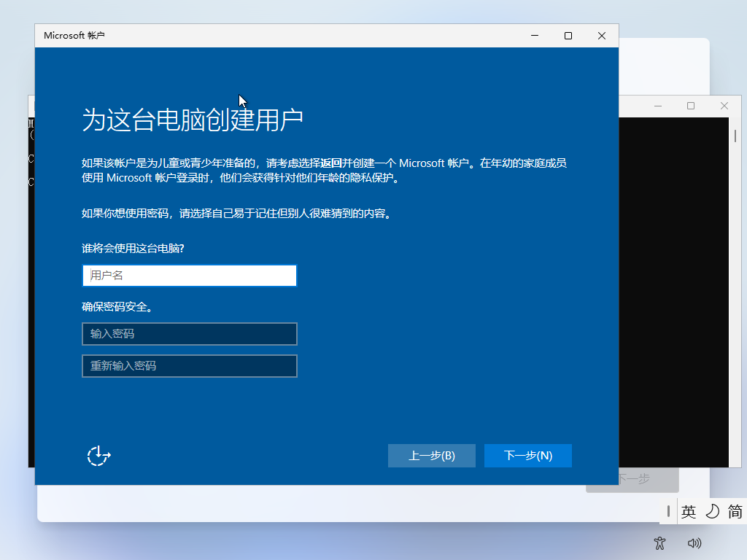
Task: Click the paragraph starting 如果该帐户是为儿童或青少年准备的
Action: tap(324, 171)
